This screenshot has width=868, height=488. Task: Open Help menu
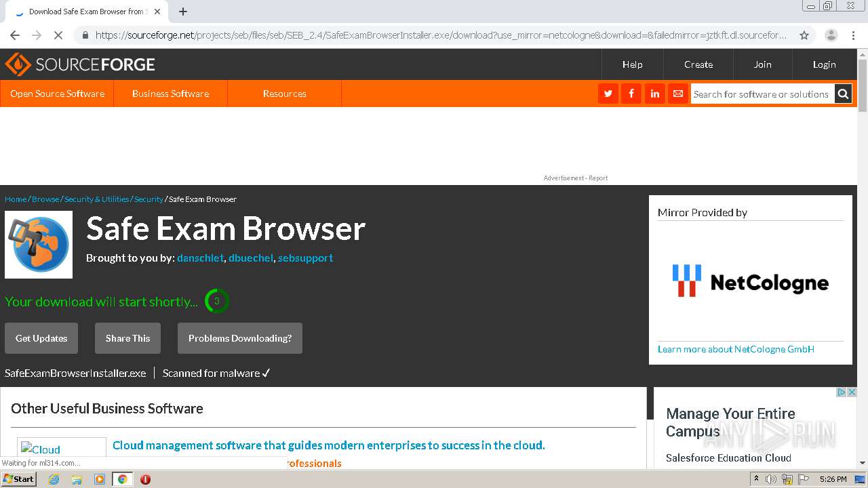pos(633,64)
